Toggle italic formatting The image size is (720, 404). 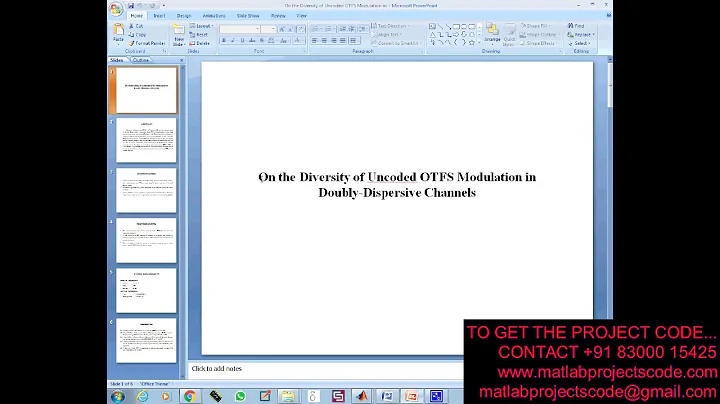(x=233, y=40)
